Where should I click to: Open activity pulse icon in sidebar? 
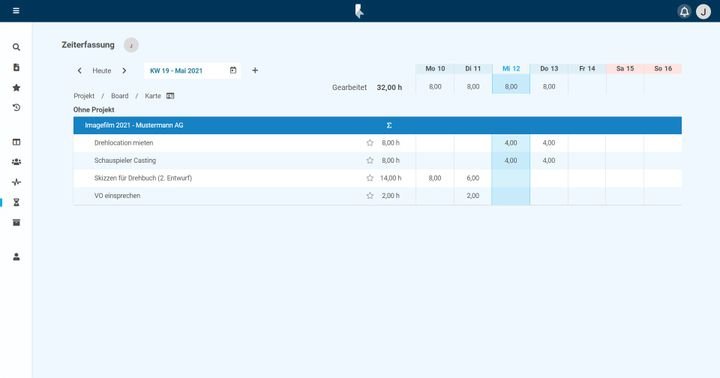[x=17, y=182]
